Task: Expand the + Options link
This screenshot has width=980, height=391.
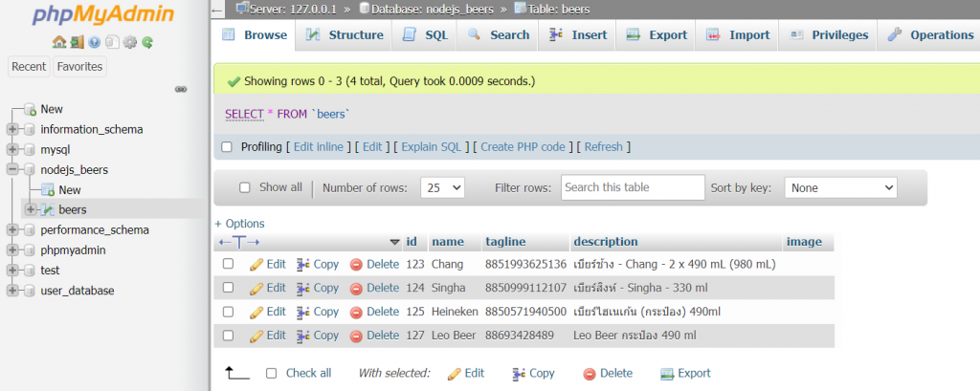Action: coord(240,224)
